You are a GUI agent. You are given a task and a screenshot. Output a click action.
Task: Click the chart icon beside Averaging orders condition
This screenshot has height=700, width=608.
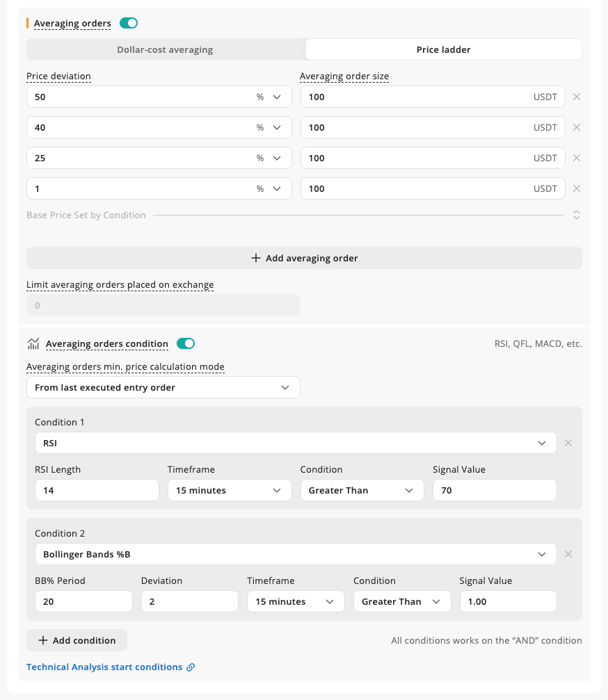tap(33, 343)
